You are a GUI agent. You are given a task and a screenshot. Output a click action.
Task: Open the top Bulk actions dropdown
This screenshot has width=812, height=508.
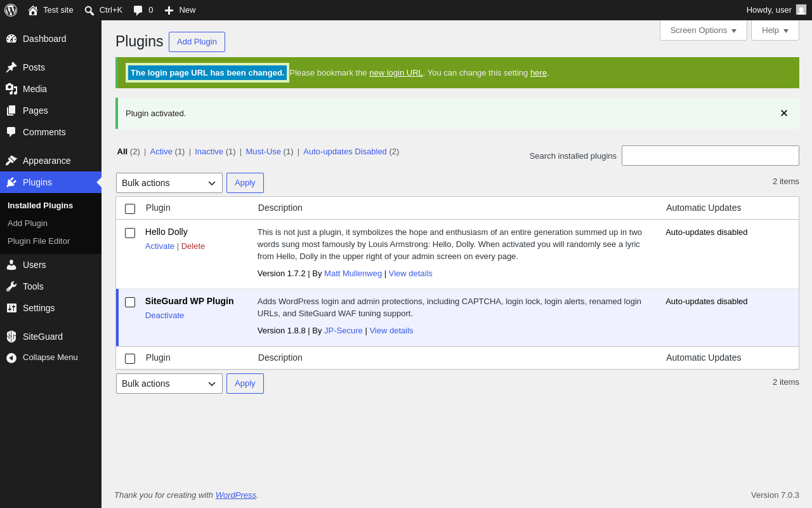coord(169,183)
